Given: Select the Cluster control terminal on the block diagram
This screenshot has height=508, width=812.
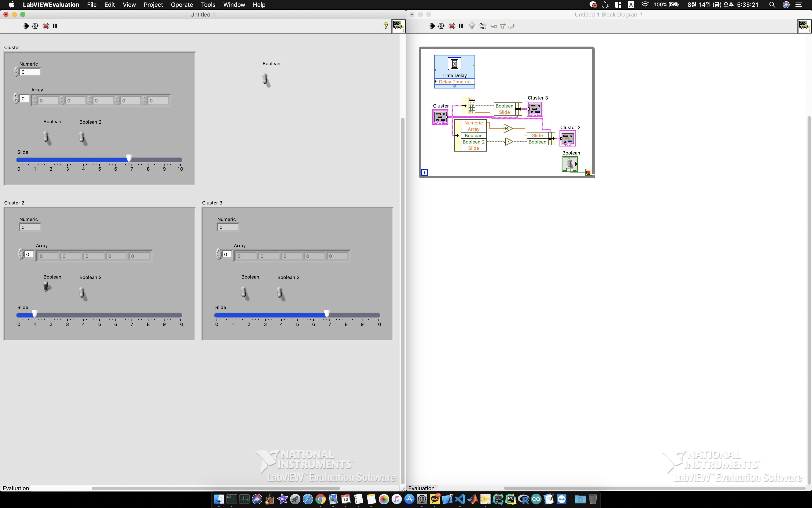Looking at the screenshot, I should tap(440, 117).
